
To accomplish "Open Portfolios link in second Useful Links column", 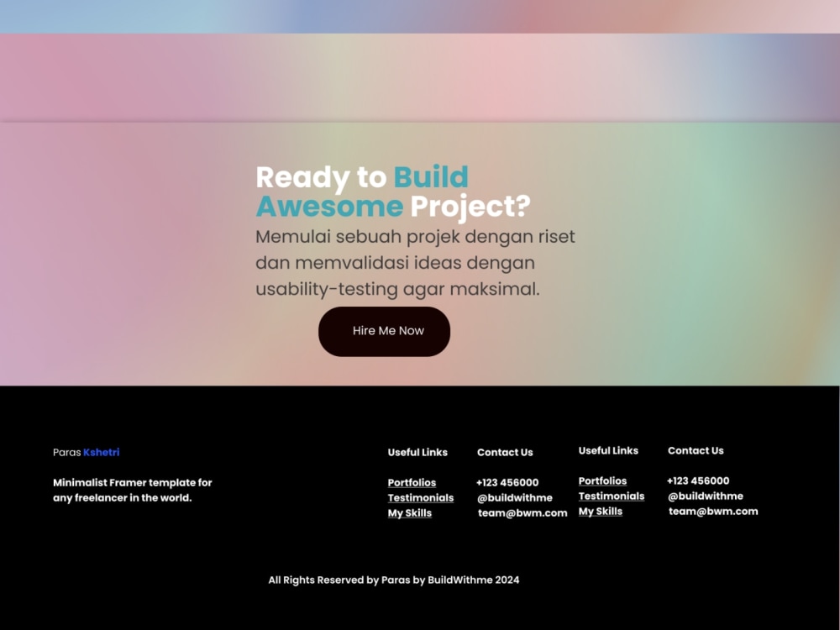I will (x=602, y=481).
